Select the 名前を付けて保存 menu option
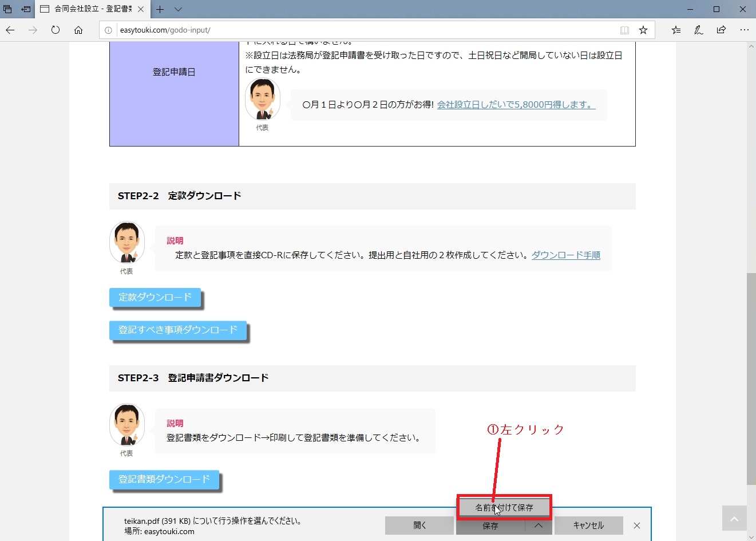 pyautogui.click(x=504, y=507)
